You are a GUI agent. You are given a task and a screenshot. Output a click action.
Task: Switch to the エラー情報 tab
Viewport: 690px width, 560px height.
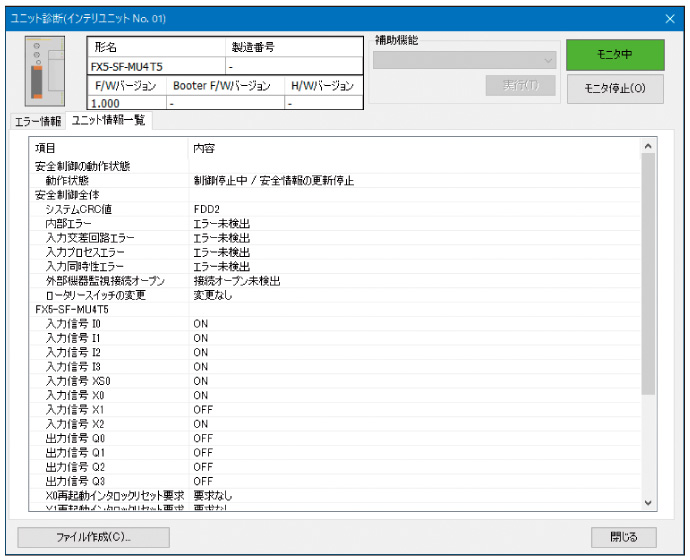click(x=37, y=121)
